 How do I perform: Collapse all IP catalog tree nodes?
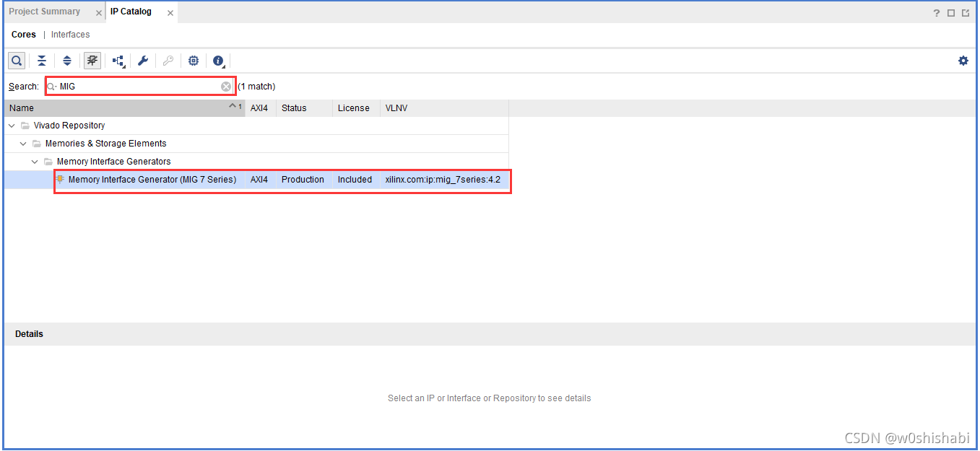pos(42,61)
